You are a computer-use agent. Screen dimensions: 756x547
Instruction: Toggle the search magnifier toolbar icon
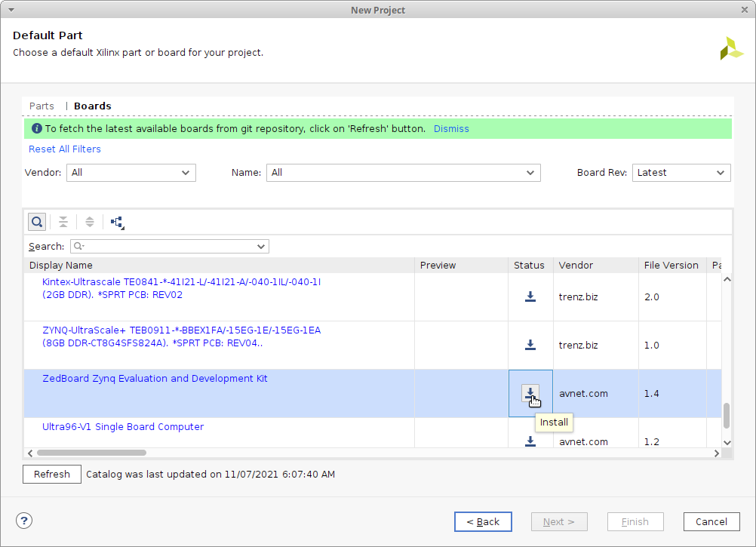pyautogui.click(x=36, y=222)
